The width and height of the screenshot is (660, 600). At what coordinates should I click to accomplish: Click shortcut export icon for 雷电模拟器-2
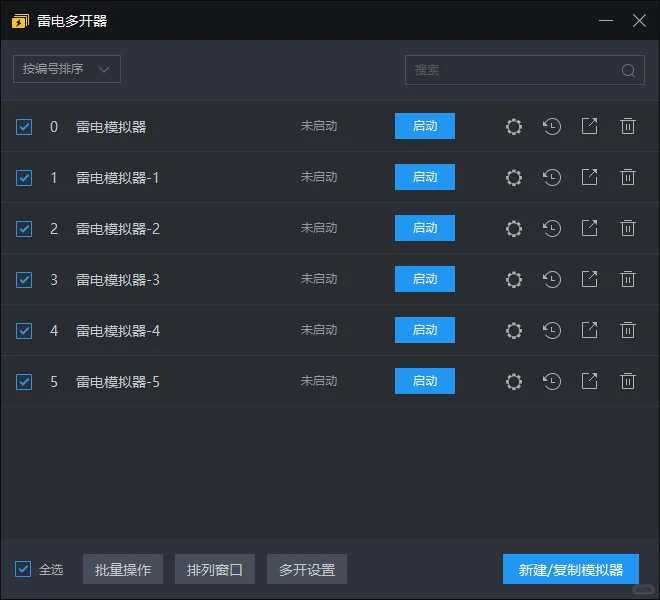pyautogui.click(x=589, y=228)
